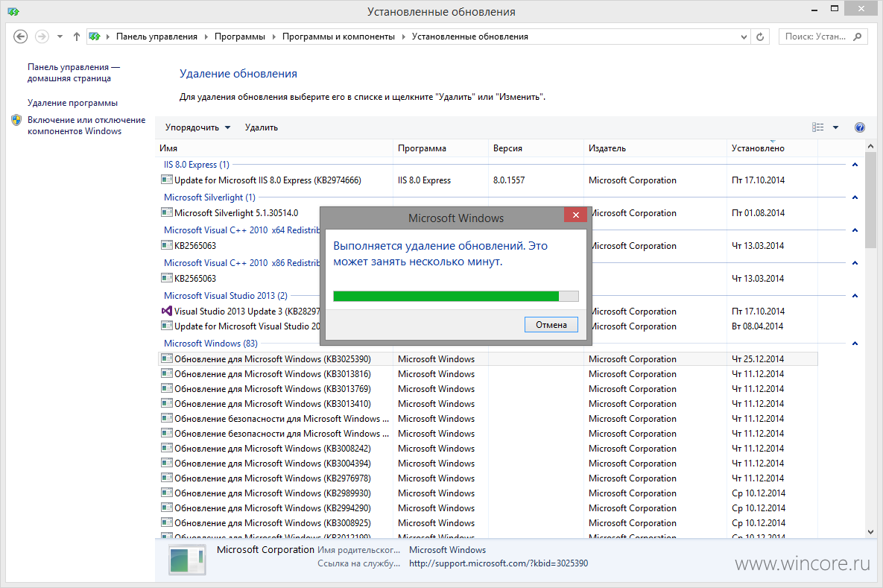Select the update KB3004394 row
This screenshot has height=588, width=883.
pos(487,464)
